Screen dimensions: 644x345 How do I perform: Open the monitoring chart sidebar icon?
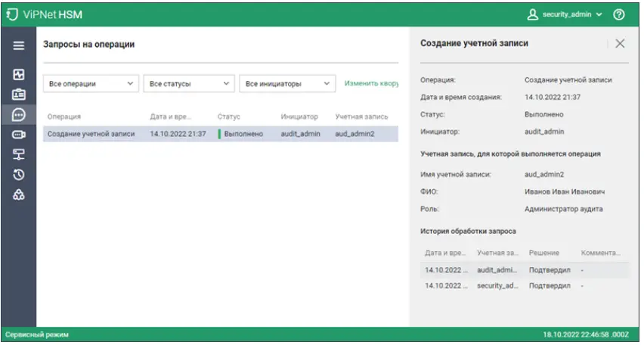(19, 75)
